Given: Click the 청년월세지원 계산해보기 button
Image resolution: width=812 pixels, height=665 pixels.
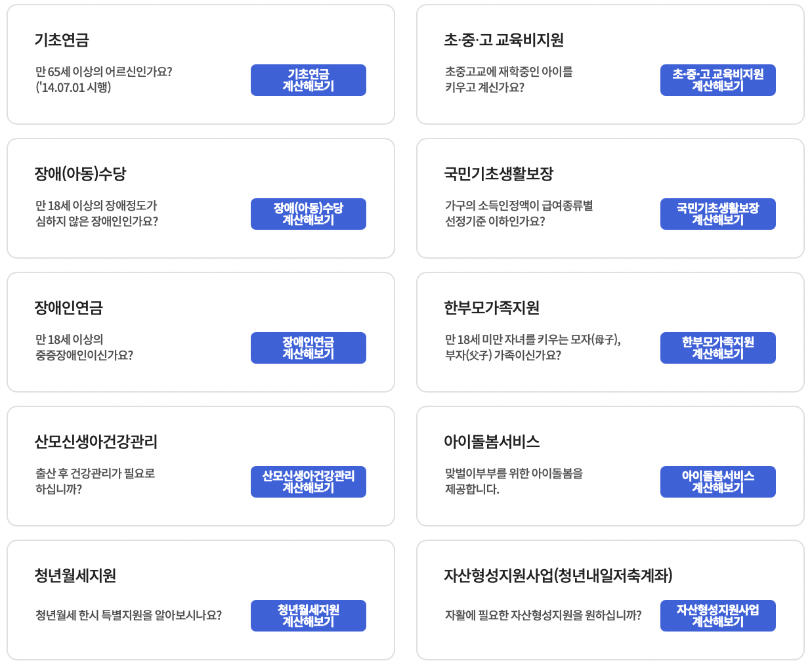Looking at the screenshot, I should (x=308, y=615).
